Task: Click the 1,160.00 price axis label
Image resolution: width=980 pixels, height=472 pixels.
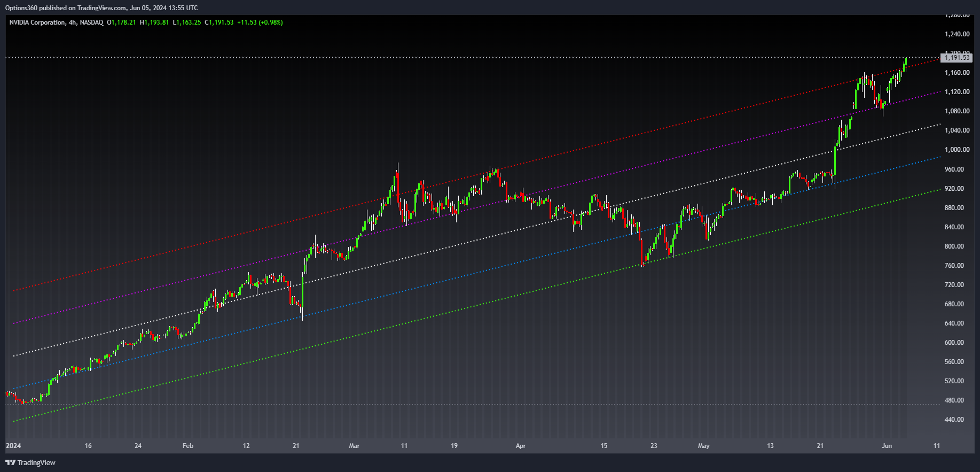Action: (x=957, y=73)
